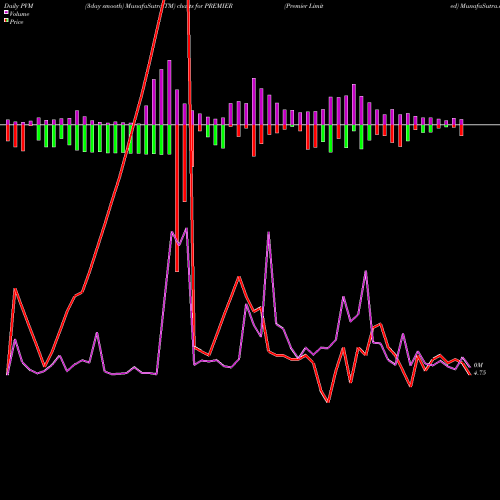Click the '4.75' price value label
The height and width of the screenshot is (500, 500).
[x=480, y=373]
